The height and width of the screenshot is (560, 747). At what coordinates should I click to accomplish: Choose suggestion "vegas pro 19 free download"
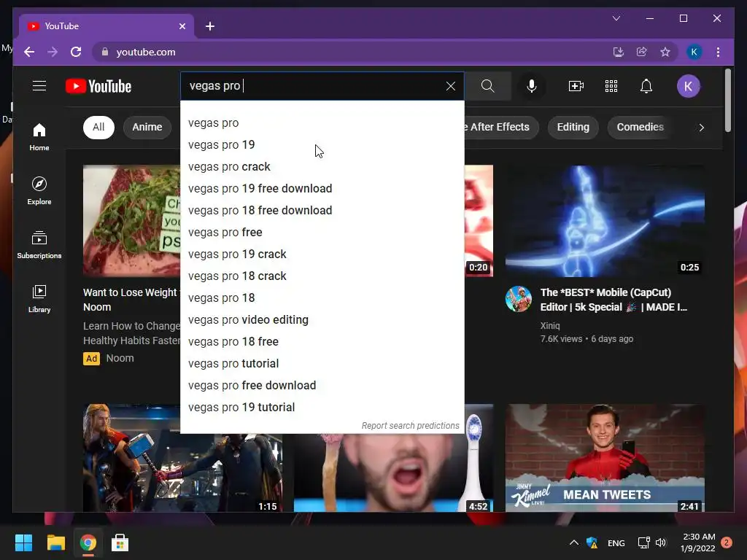point(322,189)
